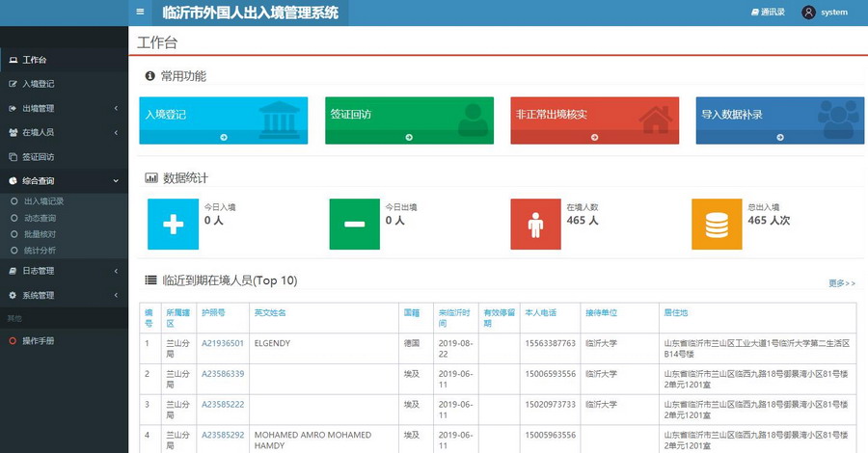Viewport: 868px width, 453px height.
Task: Open 操作手册 in the sidebar
Action: coord(64,341)
